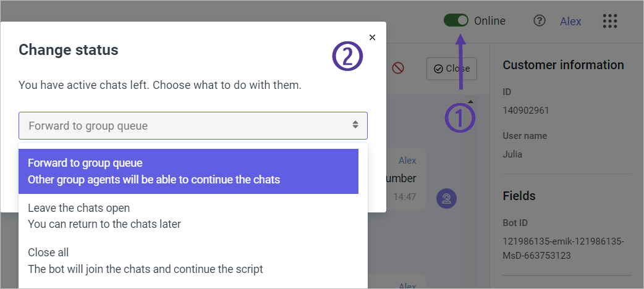Click the numbered annotation circle 1
Screen dimensions: 644x289
point(460,117)
